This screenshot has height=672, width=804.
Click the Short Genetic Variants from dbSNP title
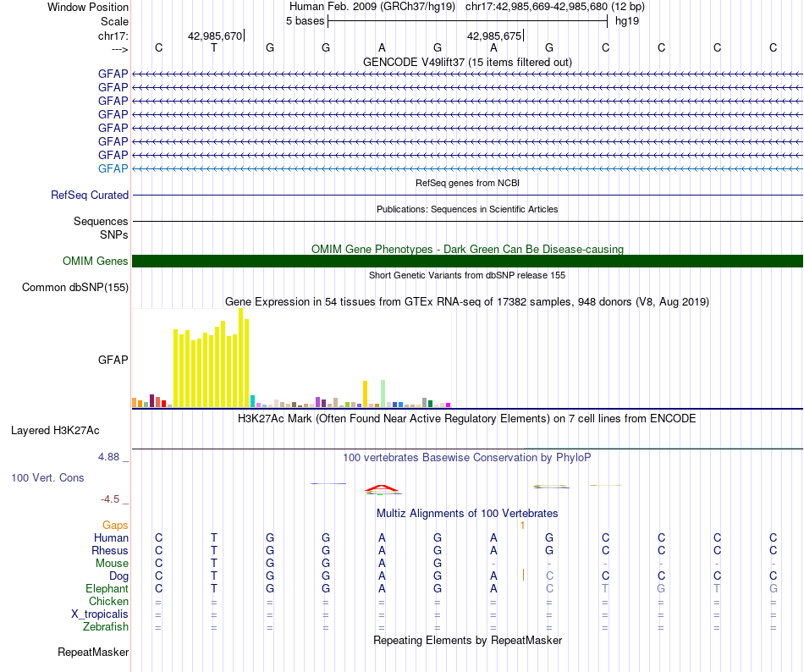pos(467,275)
